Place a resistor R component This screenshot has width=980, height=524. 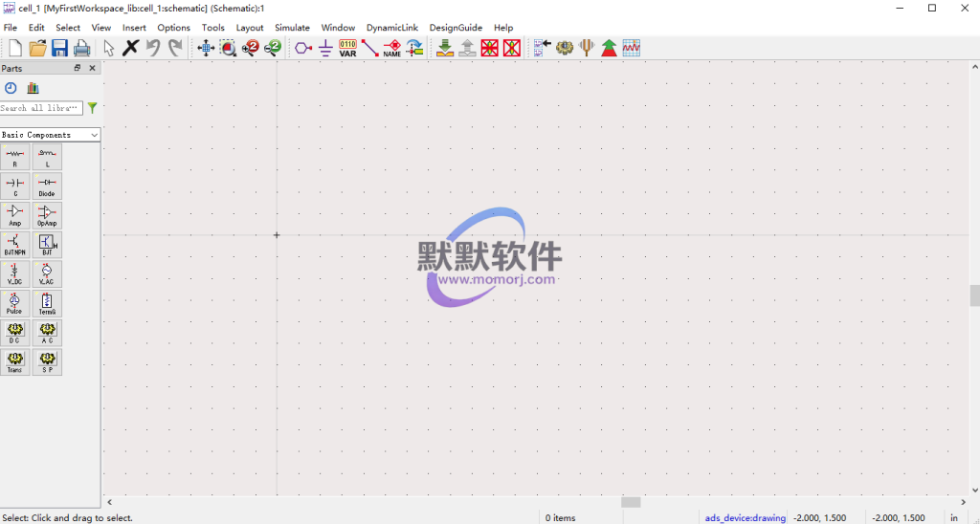tap(15, 158)
